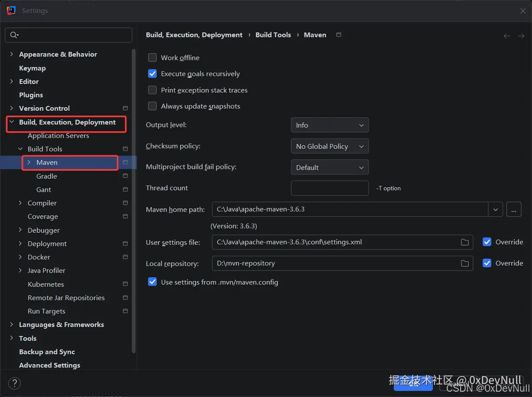This screenshot has width=532, height=397.
Task: Expand the Java Profiler node
Action: click(20, 270)
